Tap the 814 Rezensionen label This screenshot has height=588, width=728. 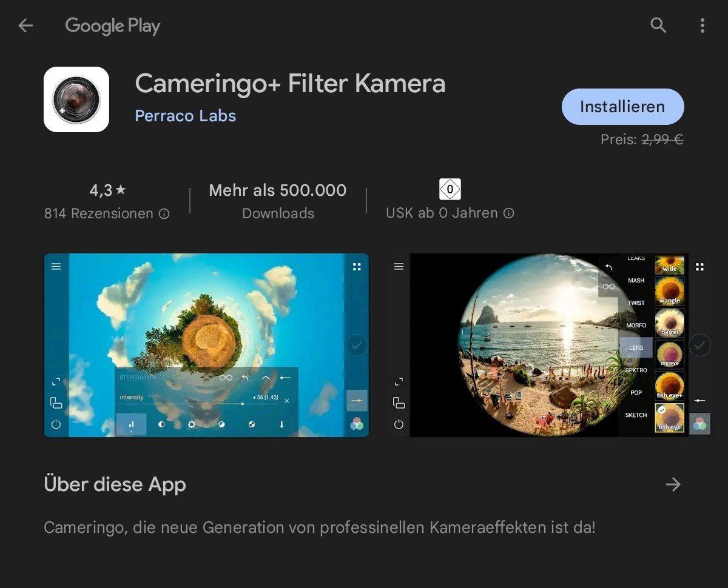coord(99,213)
